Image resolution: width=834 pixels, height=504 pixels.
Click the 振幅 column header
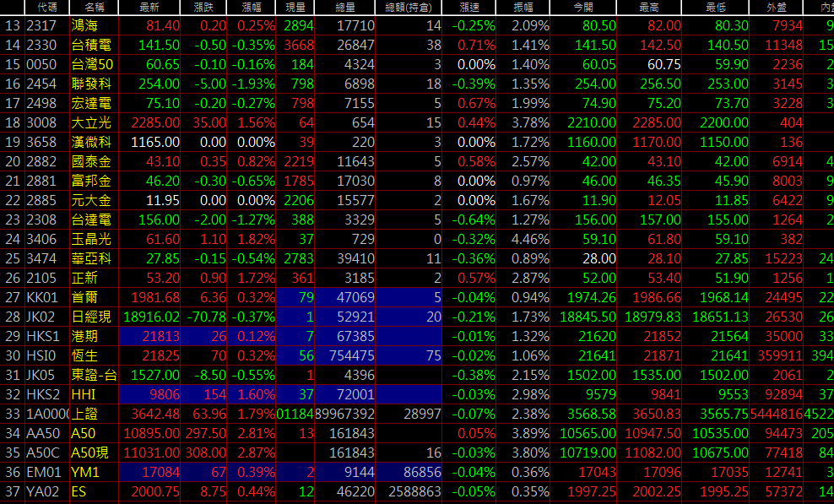[523, 8]
